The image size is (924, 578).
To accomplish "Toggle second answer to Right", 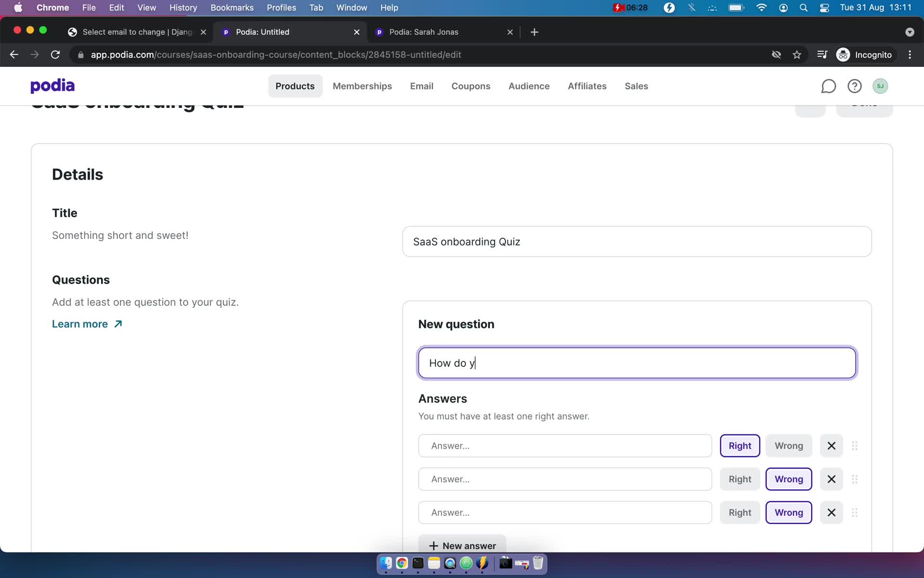I will (x=740, y=479).
